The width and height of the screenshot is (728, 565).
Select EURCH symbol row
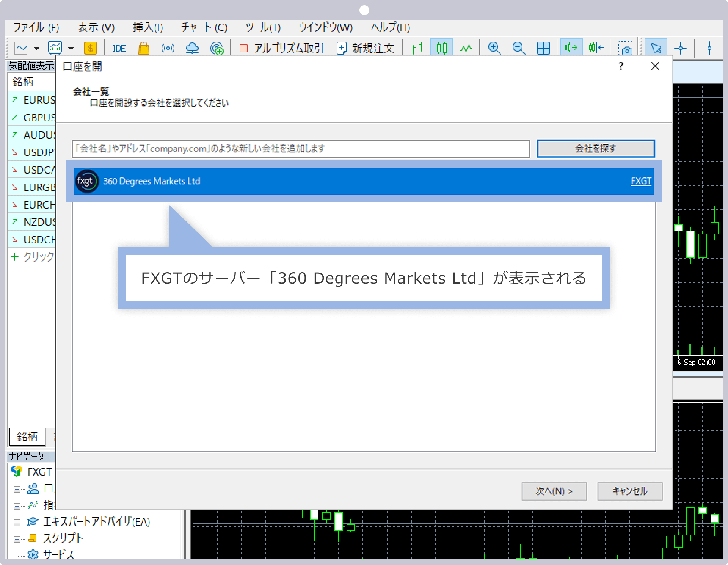point(32,205)
